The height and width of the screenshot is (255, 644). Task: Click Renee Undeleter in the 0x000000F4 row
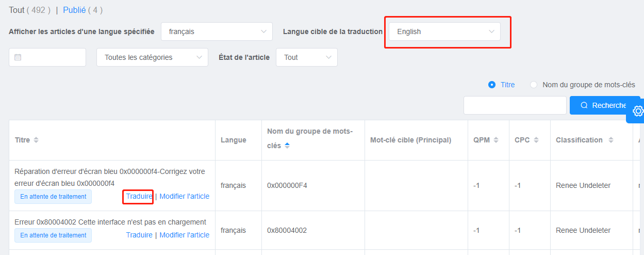pos(583,185)
